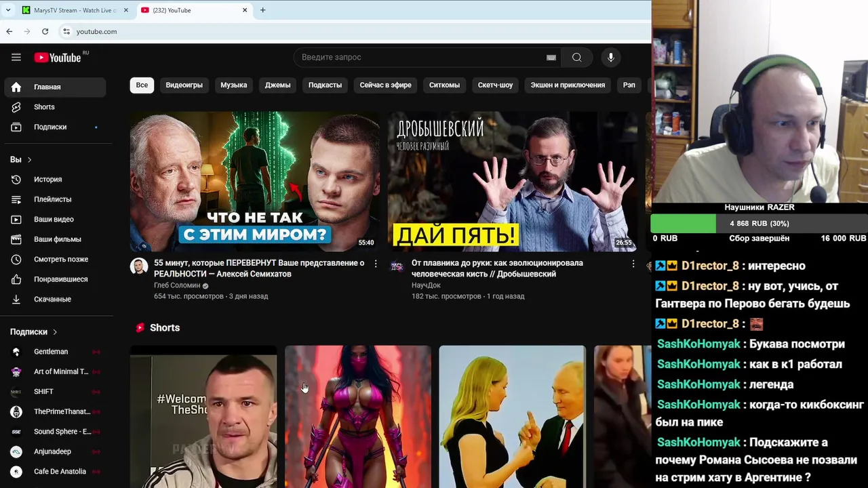Open Понравившиеся in the sidebar
The height and width of the screenshot is (488, 868).
tap(55, 279)
